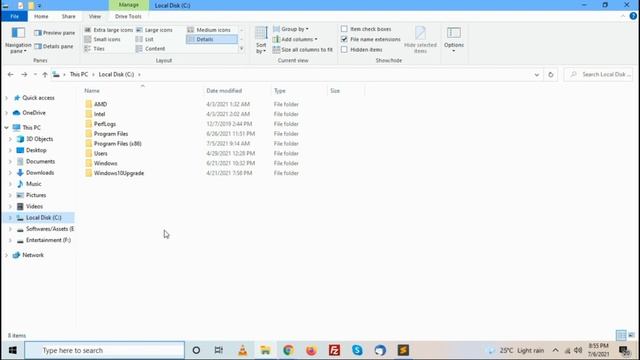Click Hide selected items
Image resolution: width=640 pixels, height=360 pixels.
420,40
